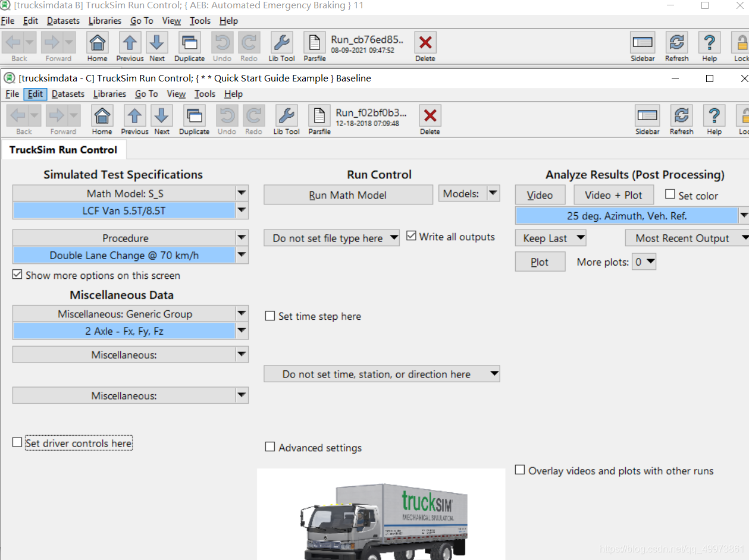Click Previous arrow in AEB background window
Viewport: 749px width, 560px height.
tap(130, 42)
